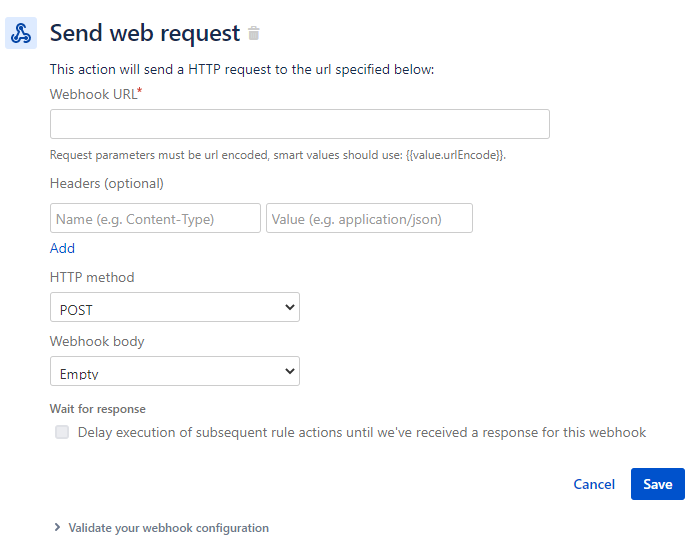
Task: Click the Wait for response heading
Action: (97, 409)
